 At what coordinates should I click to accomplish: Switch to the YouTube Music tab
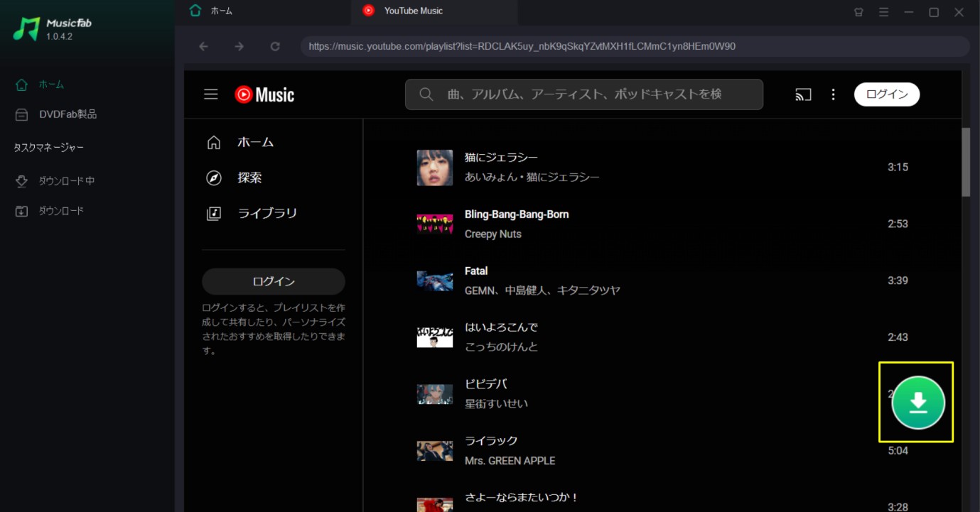coord(434,11)
